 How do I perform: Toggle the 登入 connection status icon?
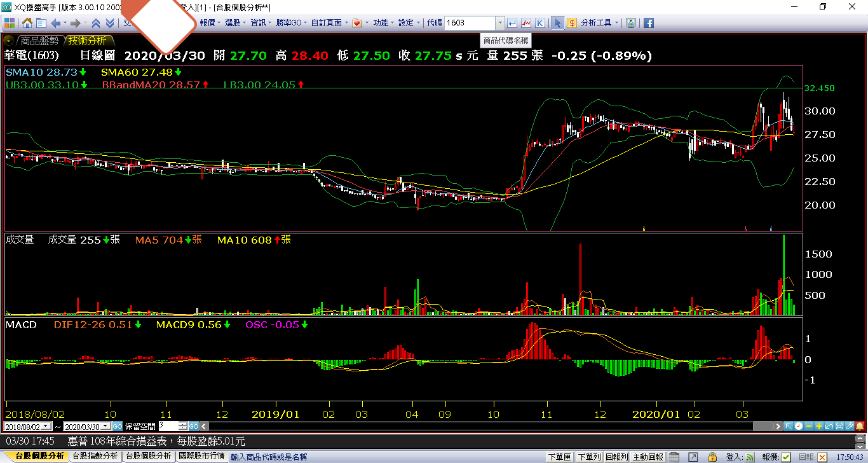pos(750,457)
